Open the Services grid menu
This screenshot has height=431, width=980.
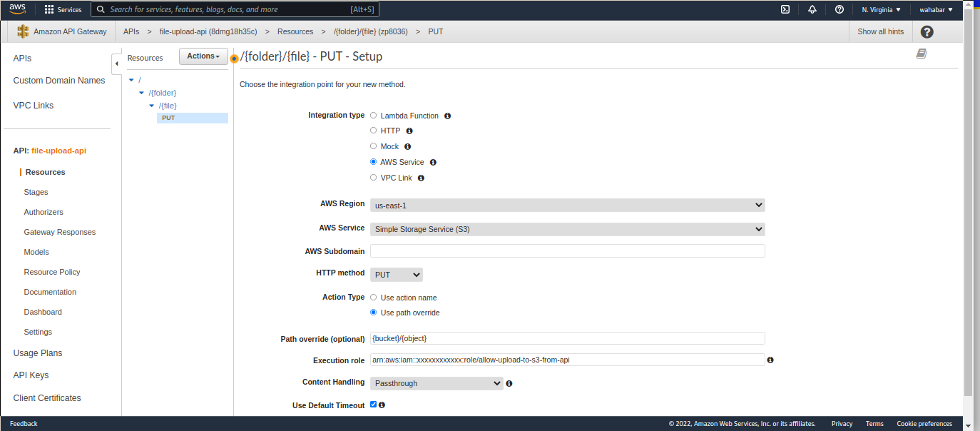[x=63, y=10]
